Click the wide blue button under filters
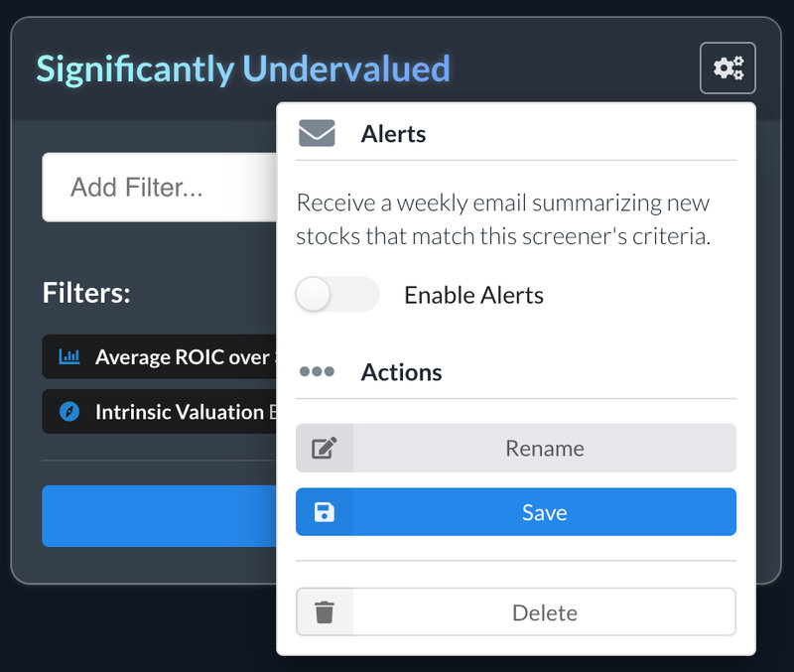The image size is (794, 672). (x=159, y=516)
